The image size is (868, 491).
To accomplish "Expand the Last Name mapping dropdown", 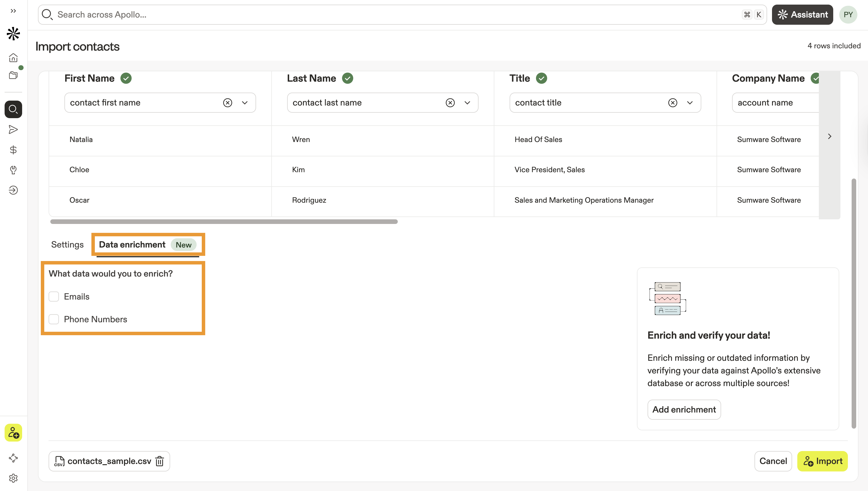I will click(467, 103).
